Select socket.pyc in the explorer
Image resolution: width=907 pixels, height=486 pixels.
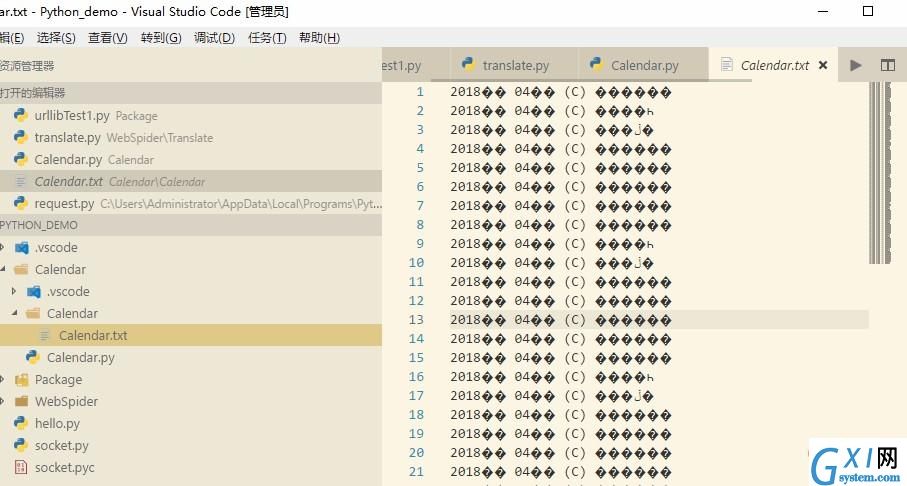coord(190,467)
